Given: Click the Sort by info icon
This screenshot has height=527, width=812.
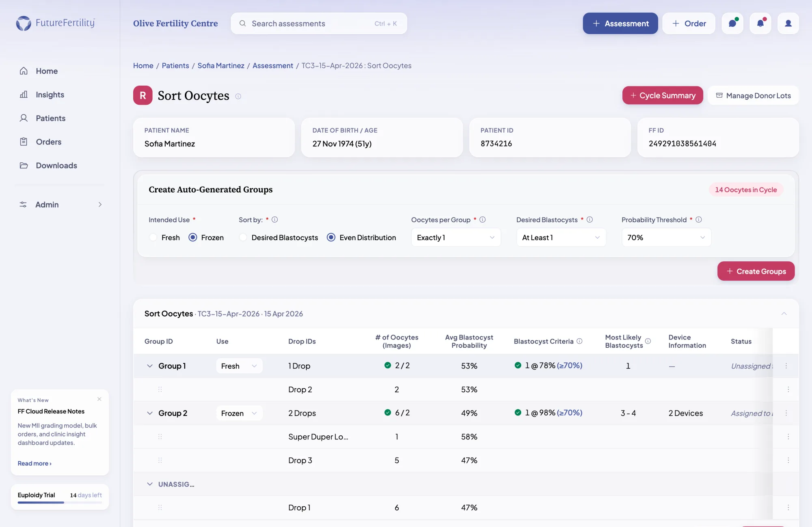Looking at the screenshot, I should click(275, 219).
